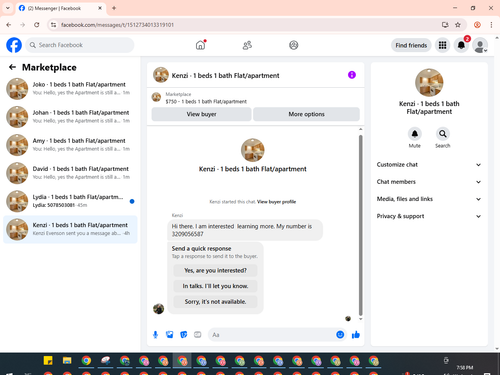This screenshot has height=375, width=500.
Task: Choose a GIF icon in composer
Action: 198,335
